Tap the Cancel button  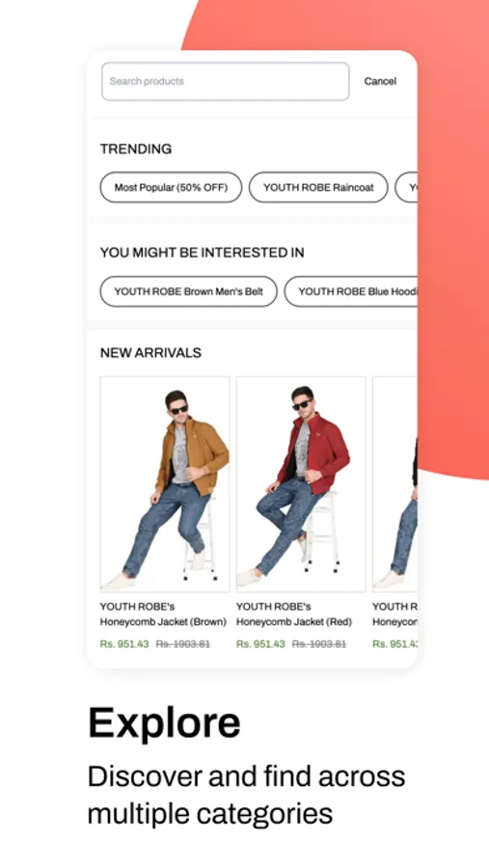(380, 81)
